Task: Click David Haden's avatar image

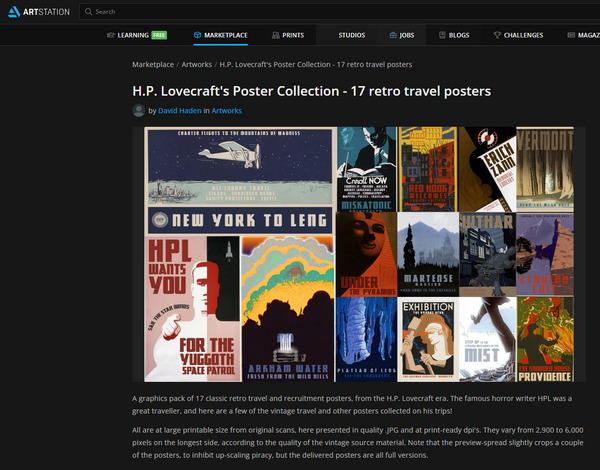Action: tap(139, 110)
